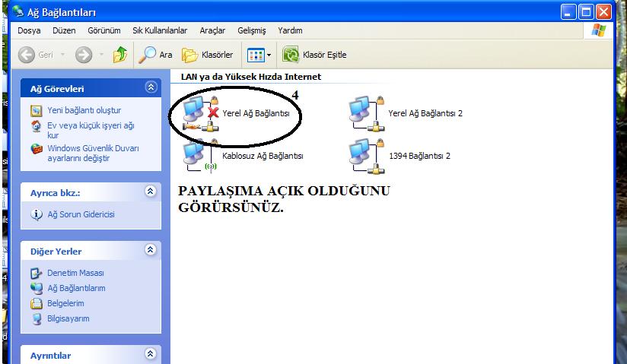Select 1394 Bağlantısı 2 icon

pyautogui.click(x=367, y=157)
